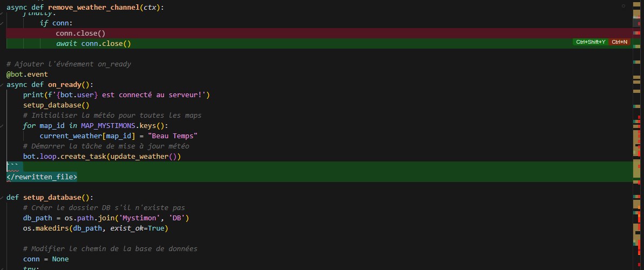The width and height of the screenshot is (644, 270).
Task: Click the "Beau Temps" string literal
Action: (x=172, y=136)
